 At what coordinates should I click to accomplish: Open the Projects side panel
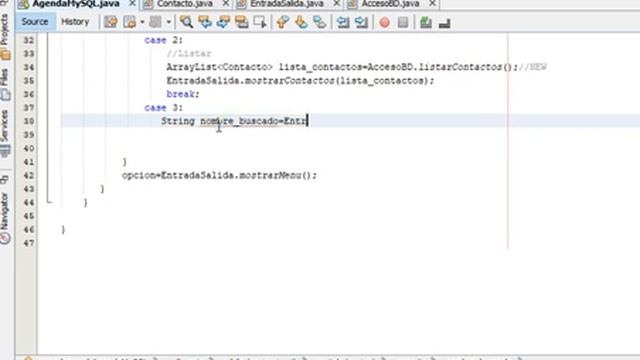4,29
